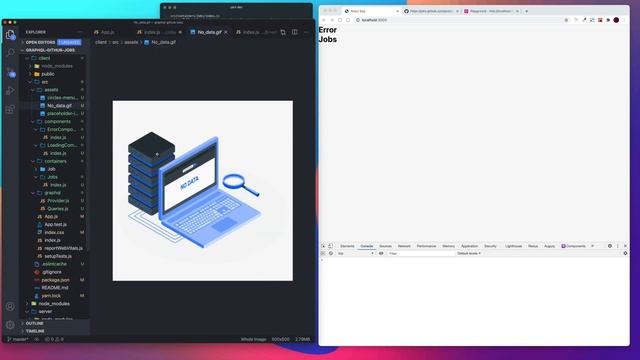Click console live expression eye icon
The height and width of the screenshot is (360, 640).
381,253
